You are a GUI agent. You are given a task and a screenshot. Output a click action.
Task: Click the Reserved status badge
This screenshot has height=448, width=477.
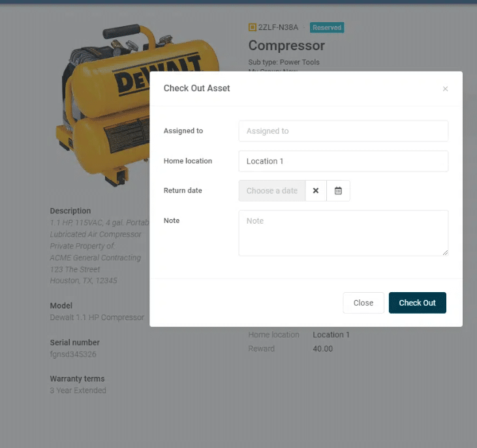(x=327, y=27)
